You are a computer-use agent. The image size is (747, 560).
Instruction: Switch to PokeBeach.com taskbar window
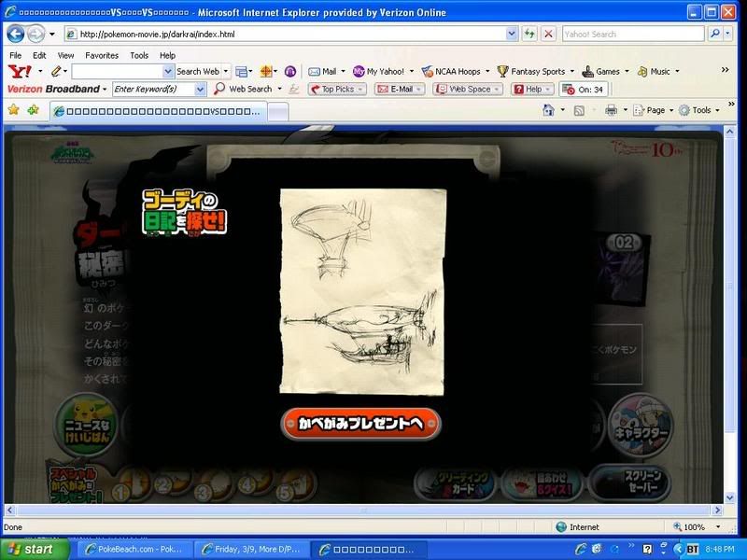pyautogui.click(x=134, y=549)
